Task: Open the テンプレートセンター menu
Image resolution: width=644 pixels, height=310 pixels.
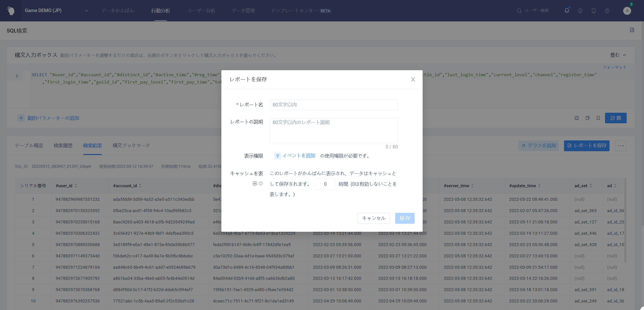Action: (x=301, y=11)
